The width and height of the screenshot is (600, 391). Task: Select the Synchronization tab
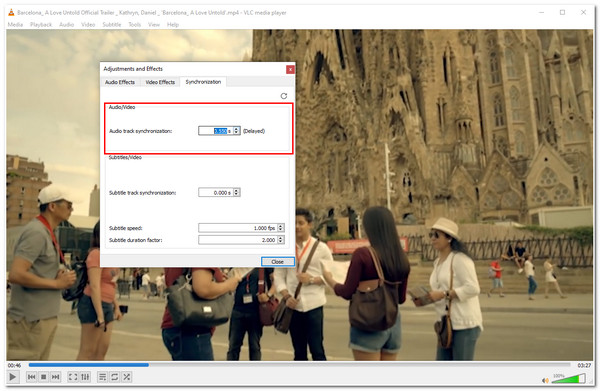[203, 82]
